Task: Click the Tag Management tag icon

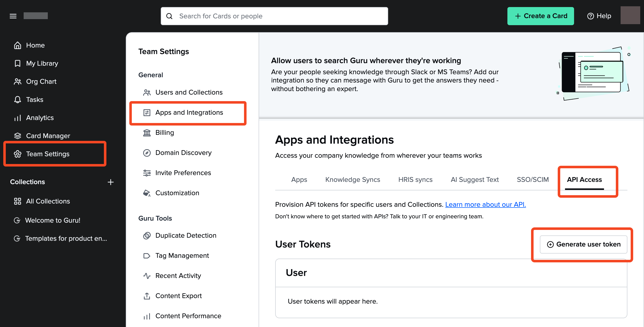Action: [147, 256]
